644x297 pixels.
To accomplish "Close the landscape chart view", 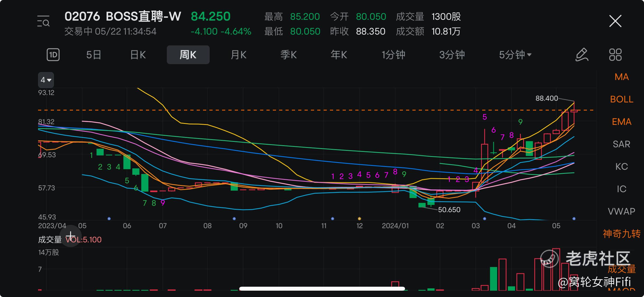I will click(x=615, y=21).
